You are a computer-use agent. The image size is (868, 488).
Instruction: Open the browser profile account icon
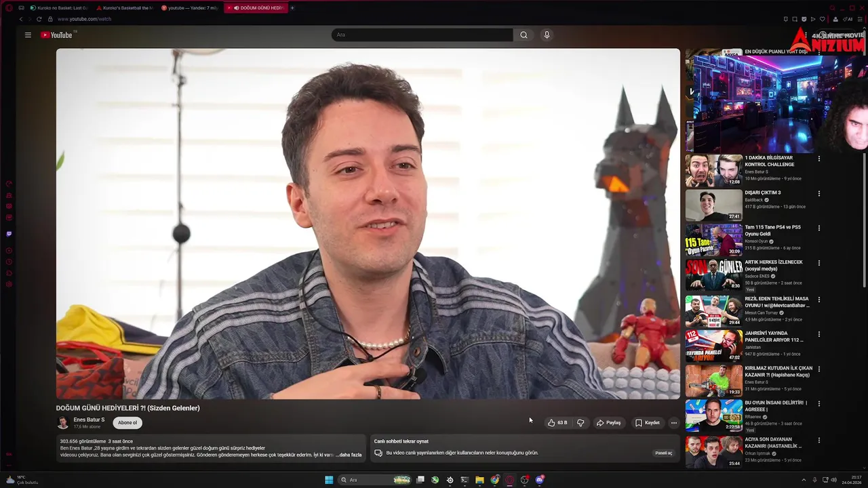835,19
